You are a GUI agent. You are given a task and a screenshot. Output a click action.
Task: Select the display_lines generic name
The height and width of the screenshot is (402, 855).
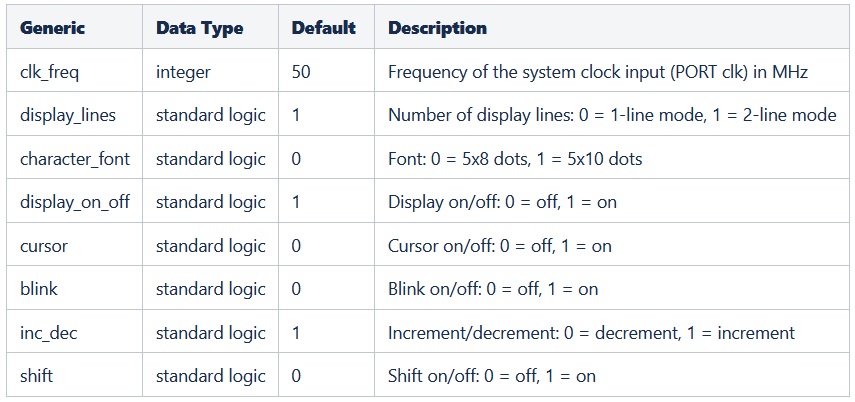68,115
